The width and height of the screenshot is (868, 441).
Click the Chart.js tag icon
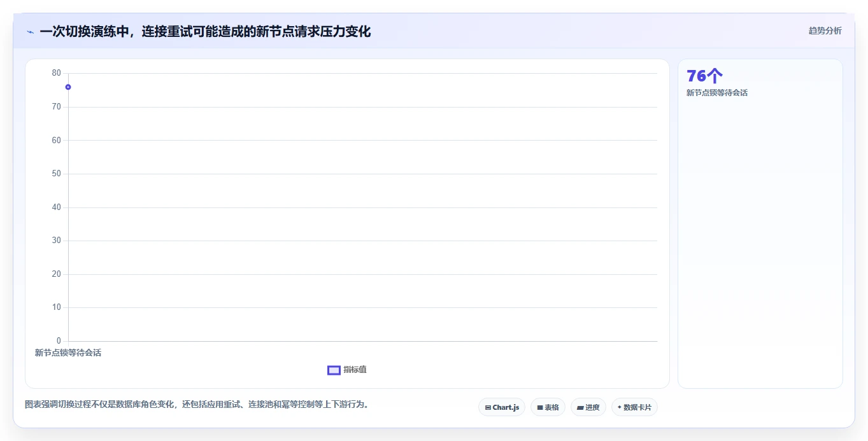click(x=488, y=407)
